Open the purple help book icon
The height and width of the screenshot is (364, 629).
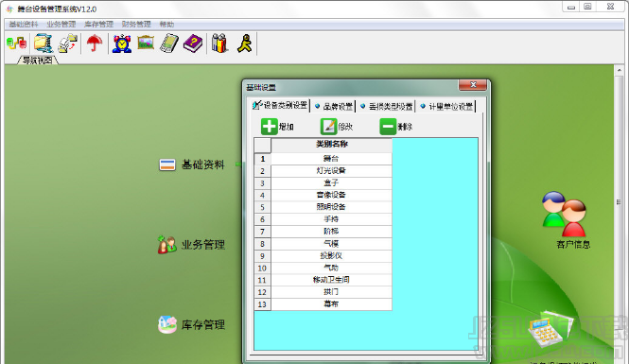click(193, 43)
